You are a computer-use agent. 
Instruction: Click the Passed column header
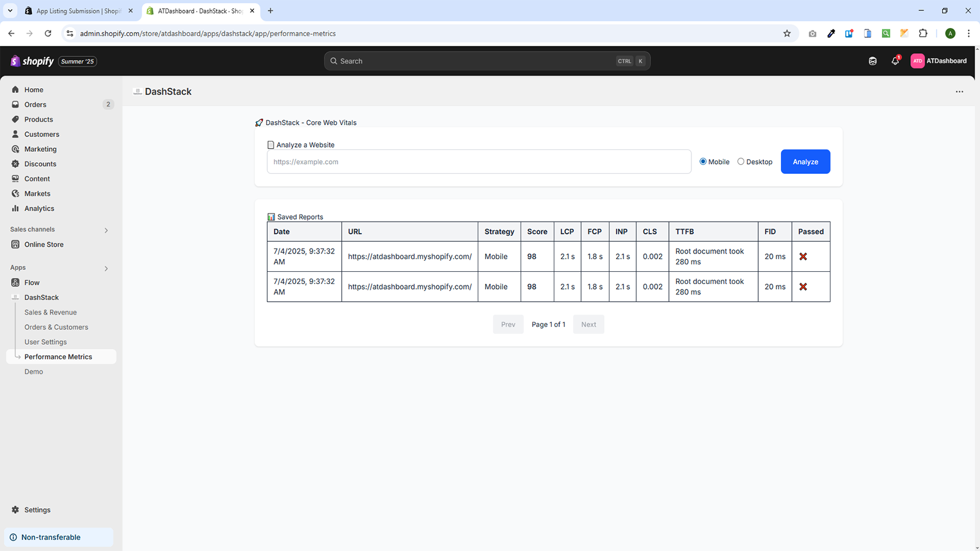811,231
